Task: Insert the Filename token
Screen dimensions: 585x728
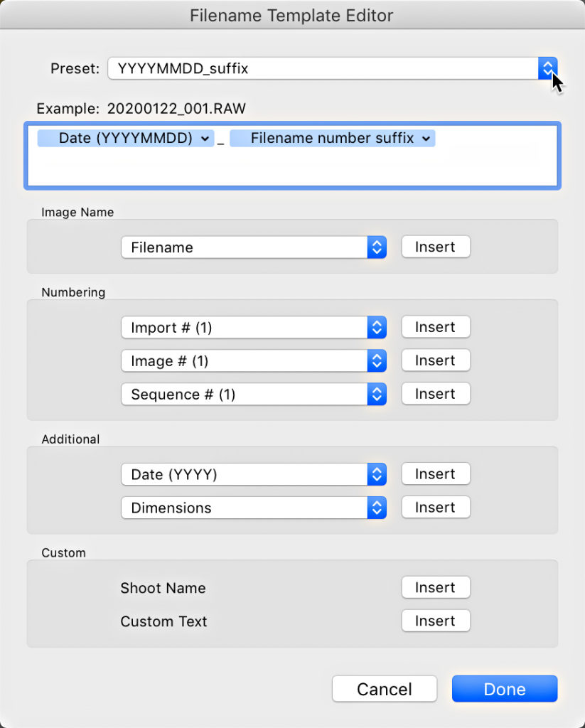Action: coord(435,247)
